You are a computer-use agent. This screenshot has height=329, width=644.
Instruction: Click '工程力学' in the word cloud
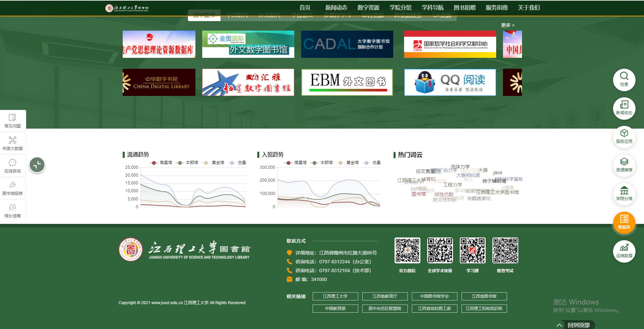click(453, 185)
